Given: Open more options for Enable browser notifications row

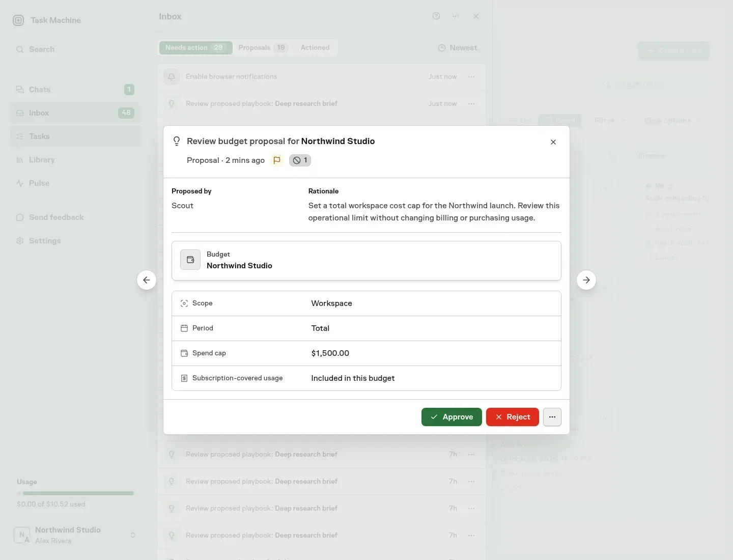Looking at the screenshot, I should pos(471,77).
